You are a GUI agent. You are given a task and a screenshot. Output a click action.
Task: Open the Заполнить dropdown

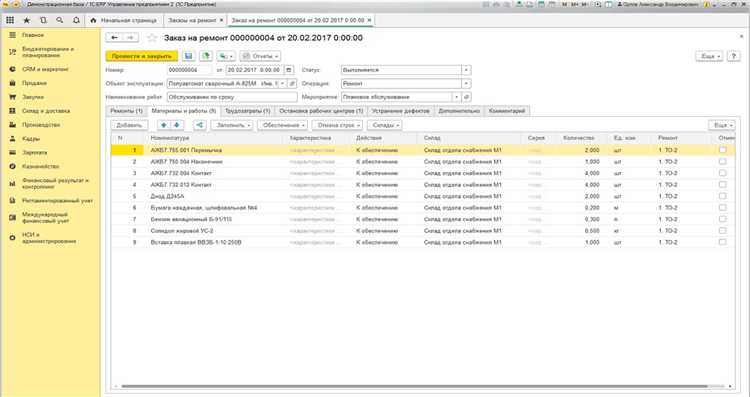click(232, 125)
